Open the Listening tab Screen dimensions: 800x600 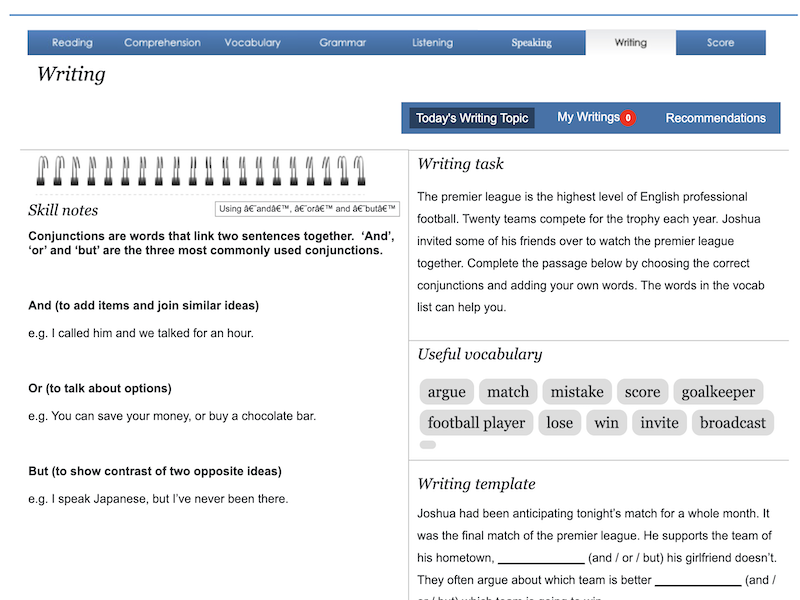tap(432, 43)
